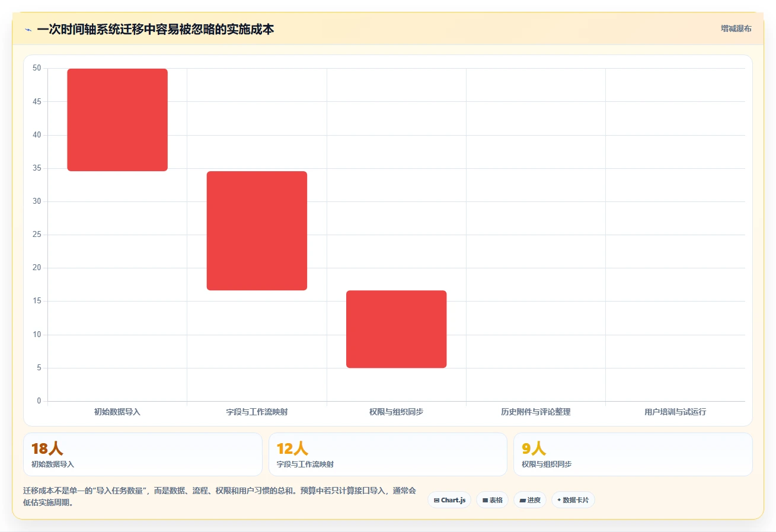Click the 增减瀑布 label in header

click(736, 29)
